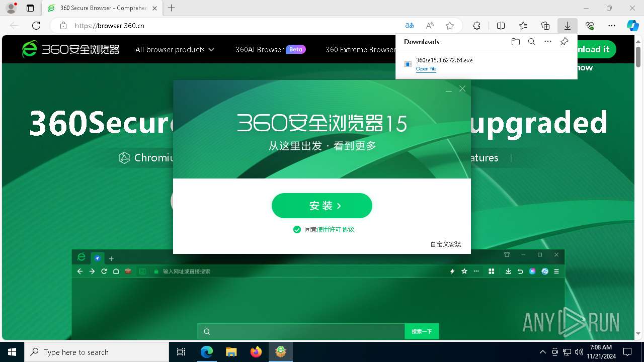Open Collections icon in toolbar
644x362 pixels.
pos(545,26)
